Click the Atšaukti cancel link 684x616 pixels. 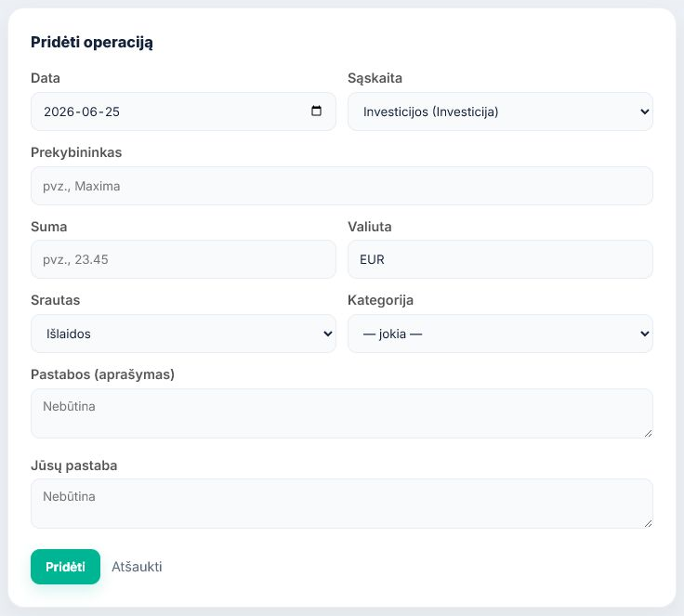(137, 566)
